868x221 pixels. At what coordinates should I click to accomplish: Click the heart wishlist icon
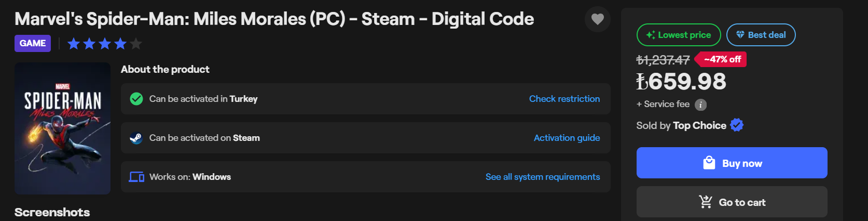tap(597, 19)
